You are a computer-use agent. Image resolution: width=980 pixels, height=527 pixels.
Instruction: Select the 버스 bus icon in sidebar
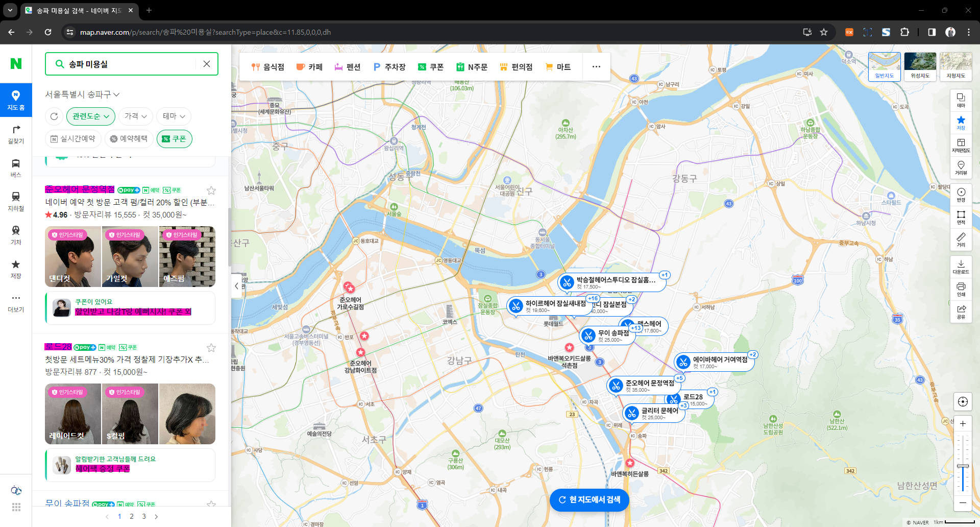coord(16,168)
